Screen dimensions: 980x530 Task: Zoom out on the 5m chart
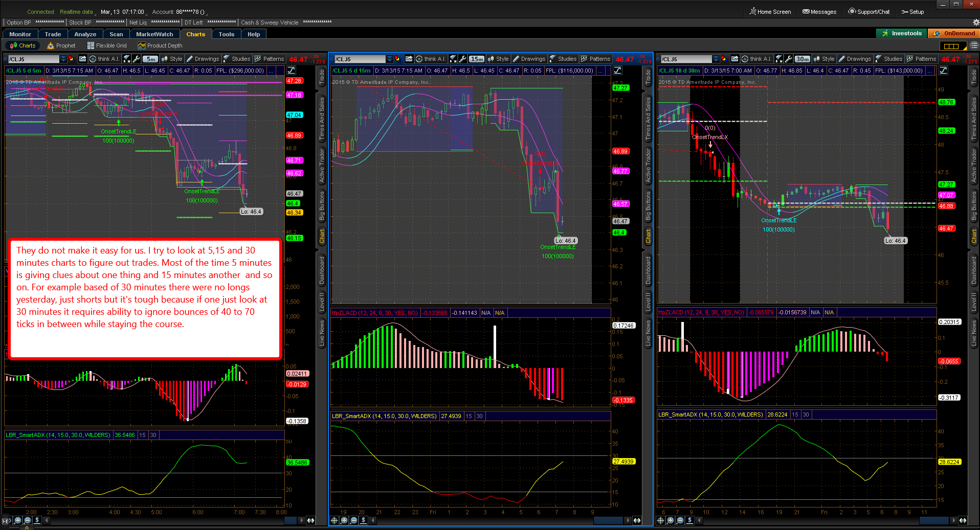pos(28,520)
